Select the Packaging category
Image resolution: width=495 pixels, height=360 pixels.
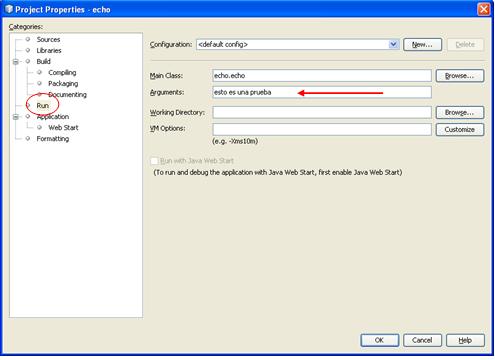pos(63,83)
